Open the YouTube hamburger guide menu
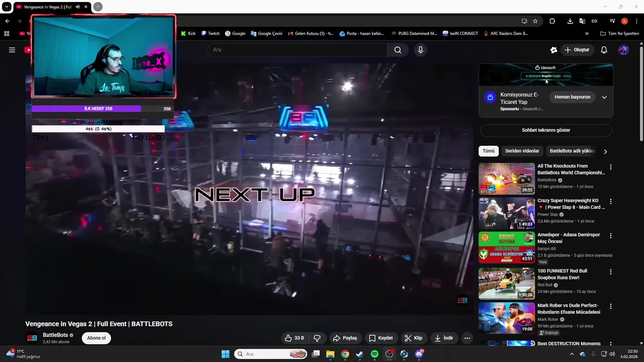 [12, 50]
